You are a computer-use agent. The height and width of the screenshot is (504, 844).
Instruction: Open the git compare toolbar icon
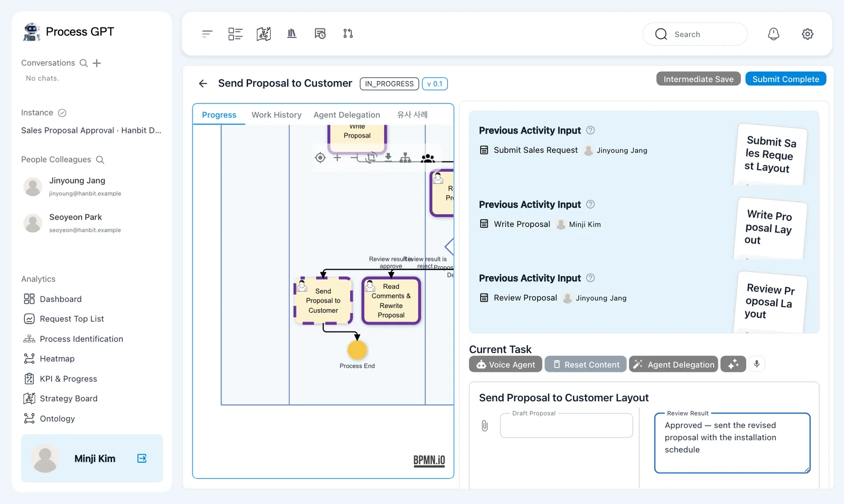(348, 34)
